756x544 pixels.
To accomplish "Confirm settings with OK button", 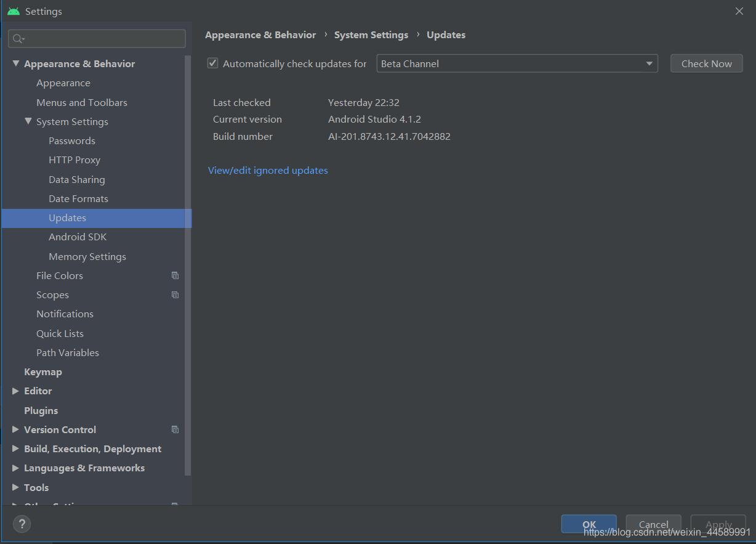I will 589,524.
